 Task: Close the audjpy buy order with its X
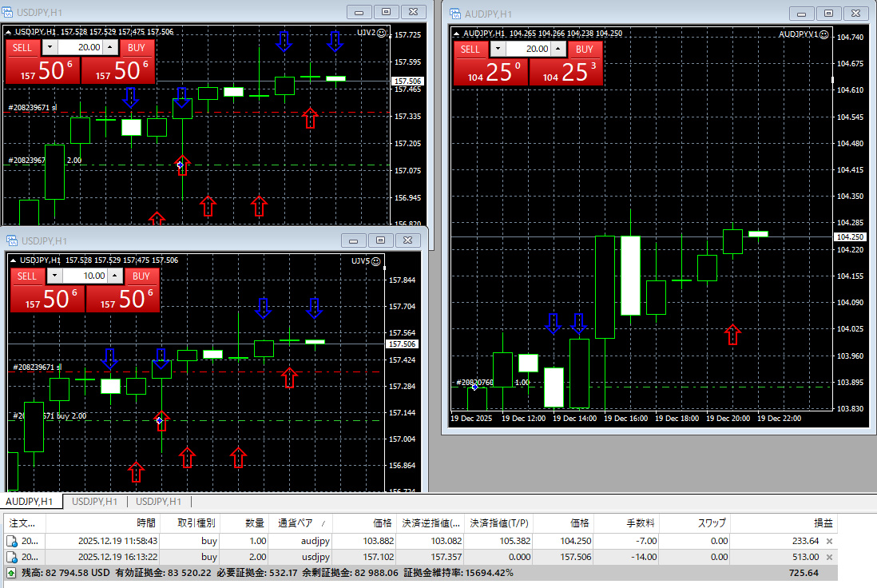pos(828,542)
